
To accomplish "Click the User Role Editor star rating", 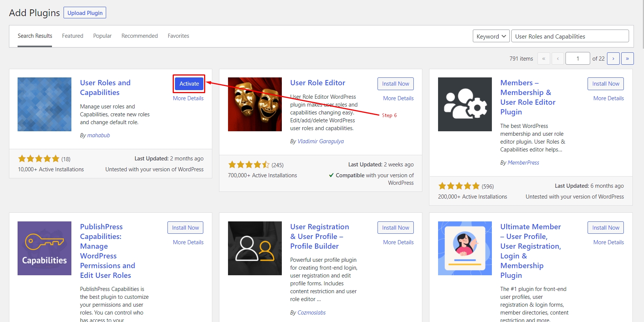I will (x=249, y=165).
